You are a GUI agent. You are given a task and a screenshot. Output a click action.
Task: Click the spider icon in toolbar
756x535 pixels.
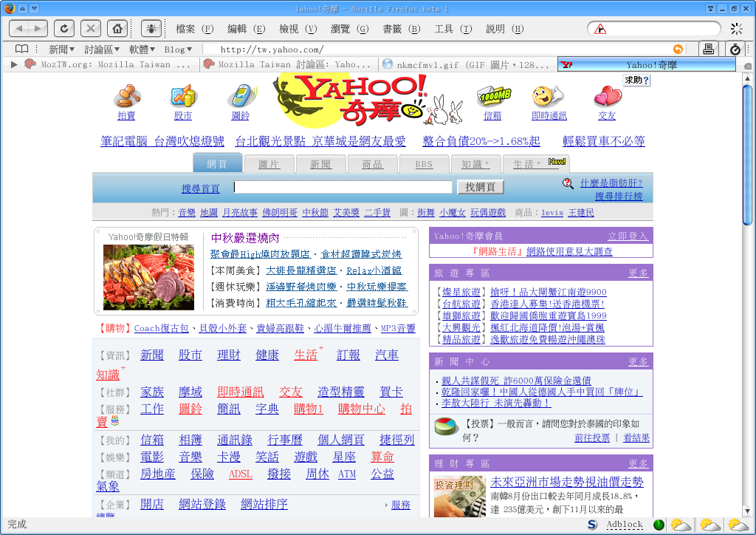pyautogui.click(x=151, y=29)
